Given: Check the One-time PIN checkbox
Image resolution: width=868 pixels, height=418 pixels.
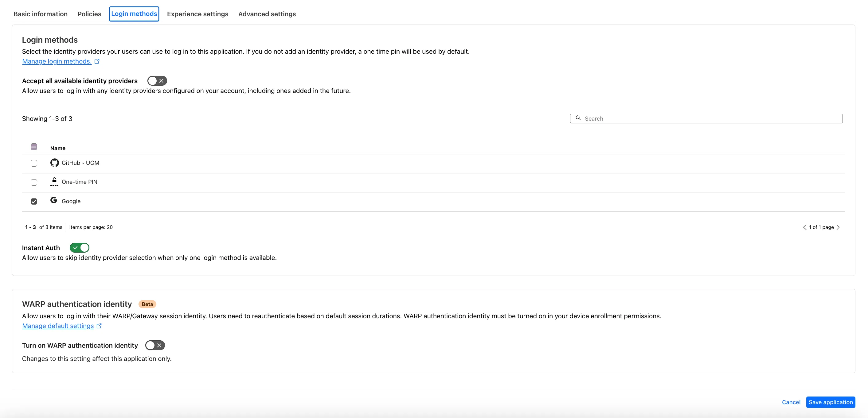Looking at the screenshot, I should [x=34, y=182].
